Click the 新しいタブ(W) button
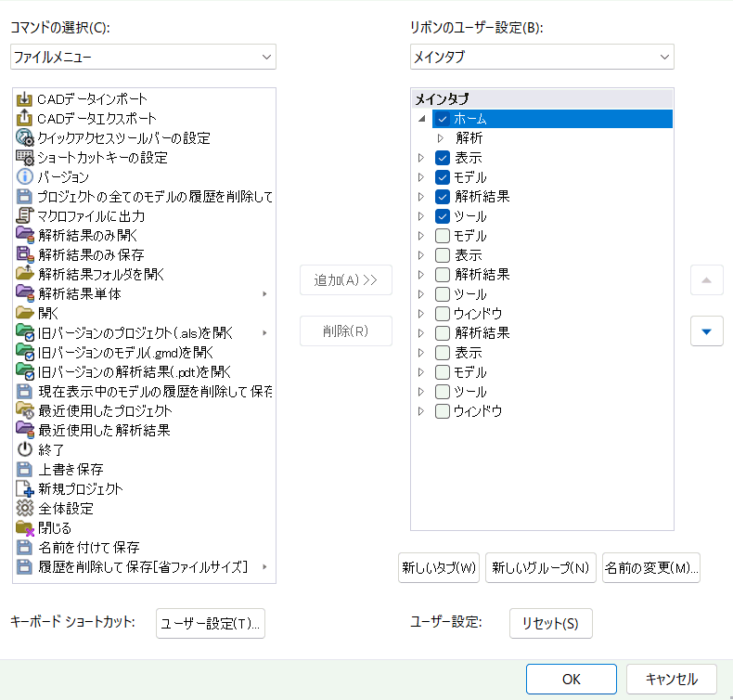Screen dimensions: 733x700 click(439, 567)
